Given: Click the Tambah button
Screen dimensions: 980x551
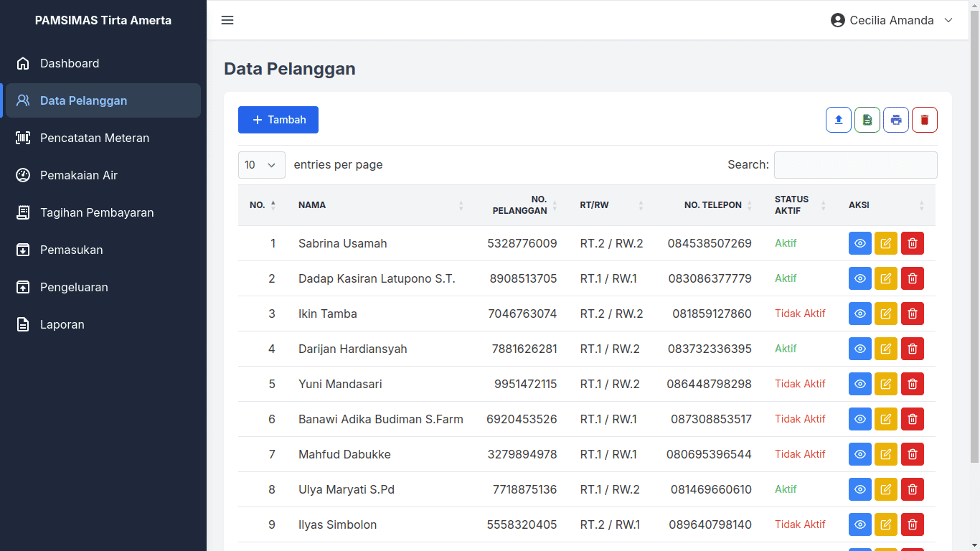Looking at the screenshot, I should 278,120.
